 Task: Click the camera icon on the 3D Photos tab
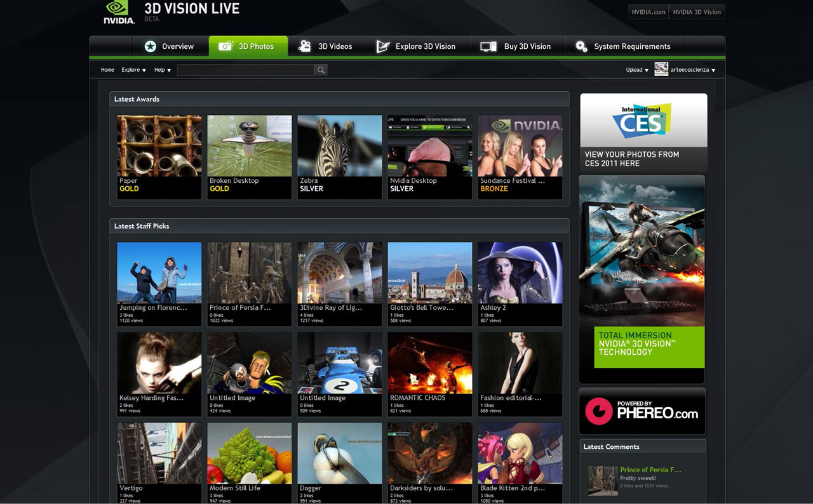pos(225,46)
